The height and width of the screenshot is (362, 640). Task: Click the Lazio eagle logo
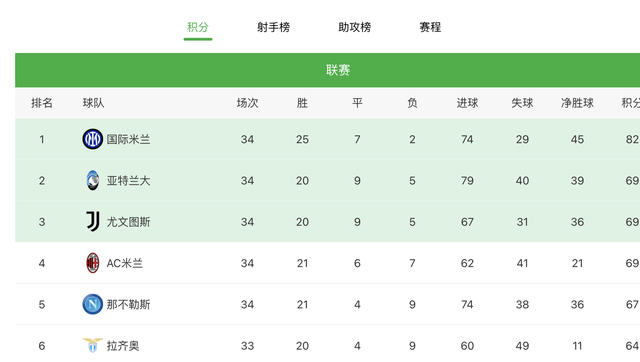click(93, 345)
